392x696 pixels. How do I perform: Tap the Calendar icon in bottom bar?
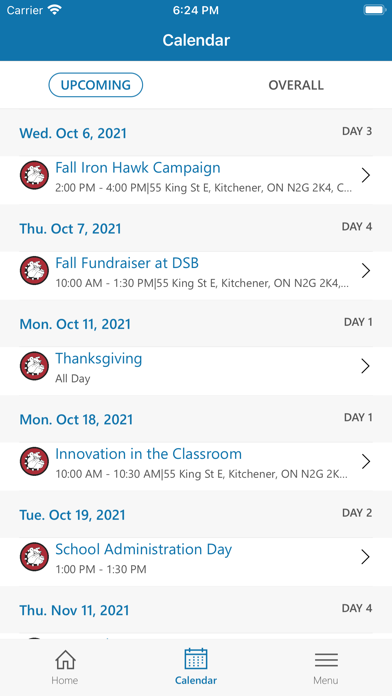[196, 659]
